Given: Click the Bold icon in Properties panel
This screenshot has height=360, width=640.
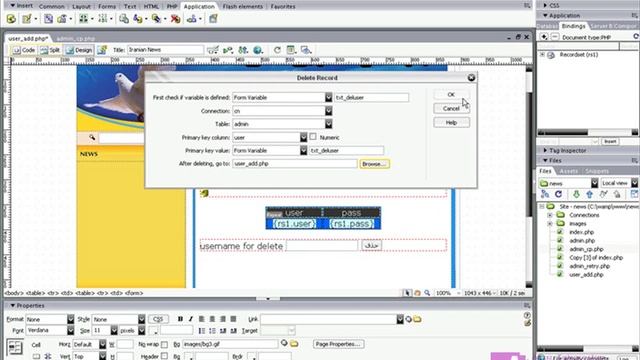Looking at the screenshot, I should tap(180, 319).
